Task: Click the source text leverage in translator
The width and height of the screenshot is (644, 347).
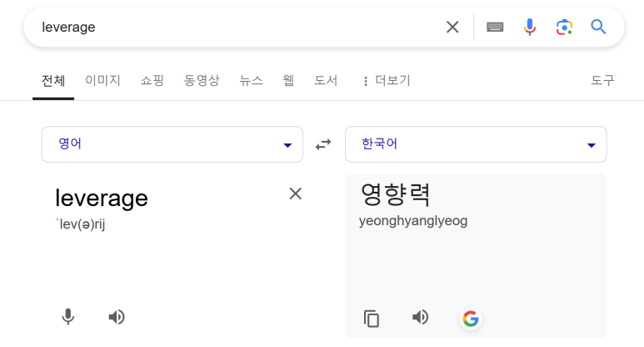Action: click(102, 199)
